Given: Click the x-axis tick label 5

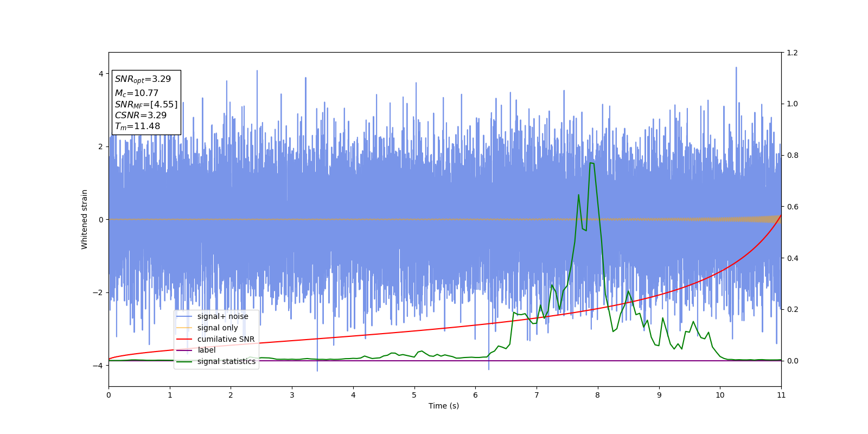Looking at the screenshot, I should point(414,395).
